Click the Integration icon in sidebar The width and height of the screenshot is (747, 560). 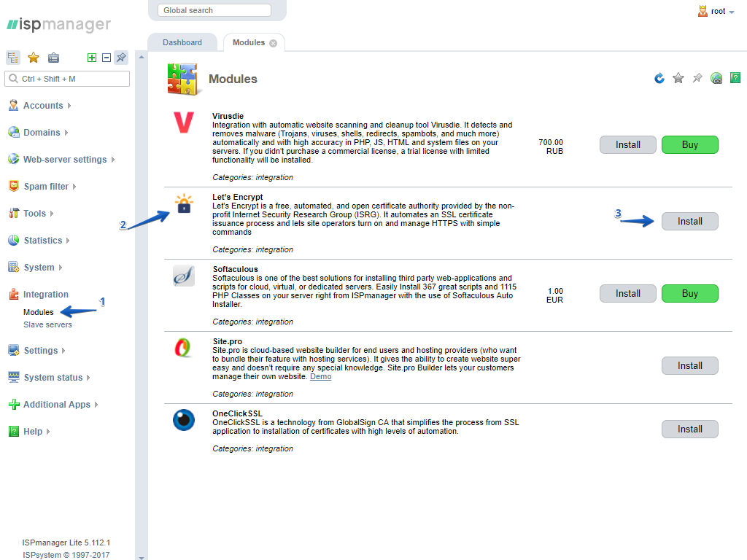click(13, 295)
